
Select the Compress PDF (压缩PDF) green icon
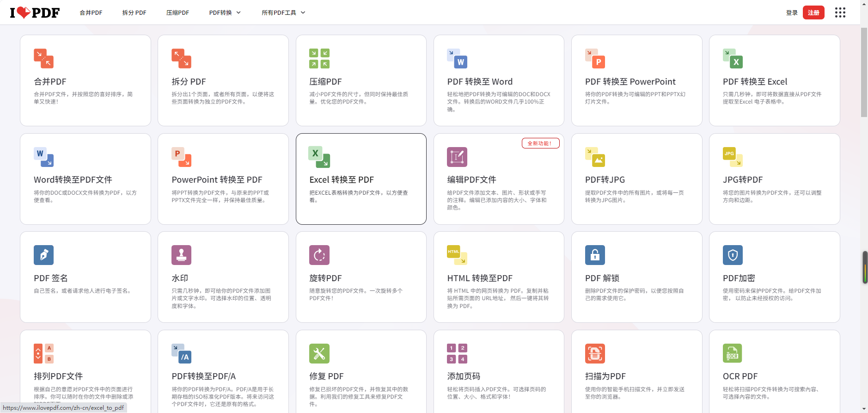[x=319, y=59]
